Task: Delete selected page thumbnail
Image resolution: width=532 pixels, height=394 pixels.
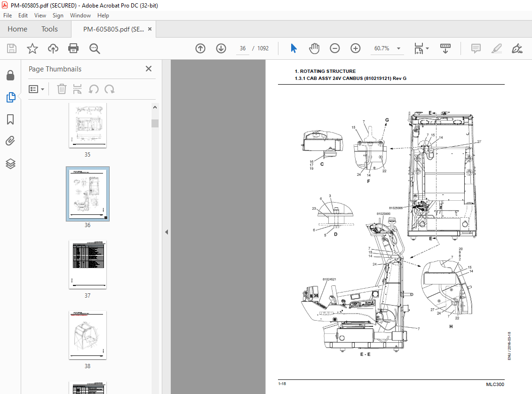Action: tap(62, 89)
